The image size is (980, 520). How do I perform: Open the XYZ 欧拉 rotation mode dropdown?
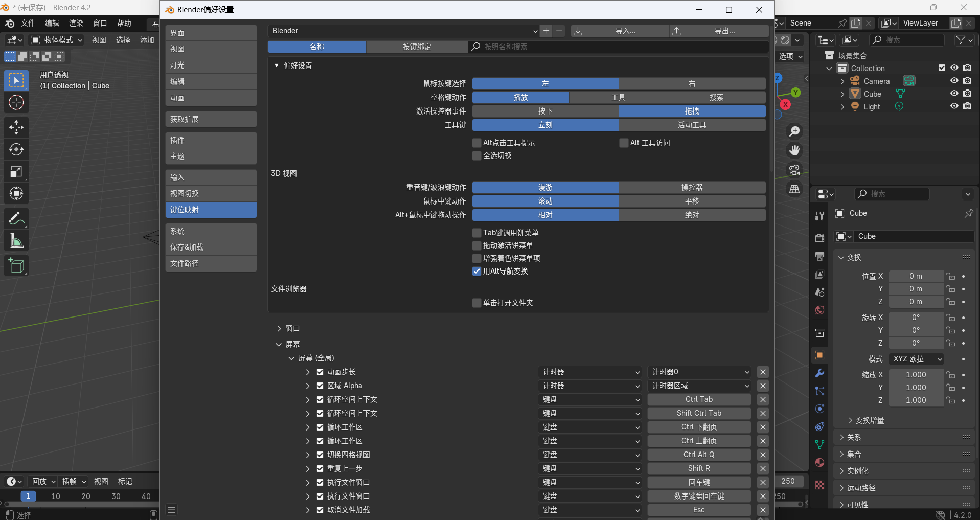916,359
